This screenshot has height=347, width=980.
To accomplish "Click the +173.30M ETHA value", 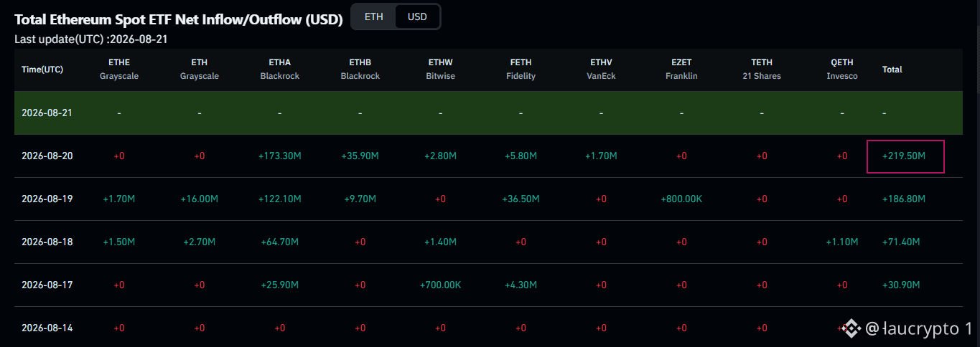I will (279, 156).
